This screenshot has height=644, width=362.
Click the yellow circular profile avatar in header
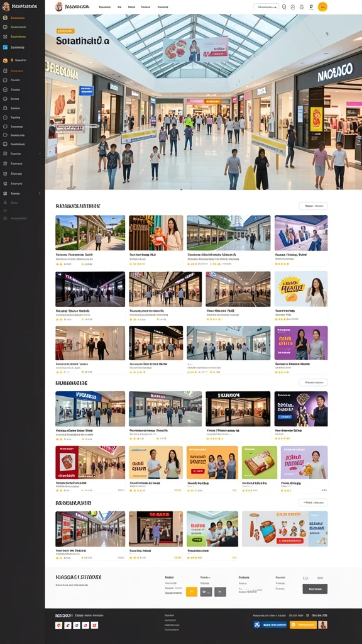(x=322, y=6)
